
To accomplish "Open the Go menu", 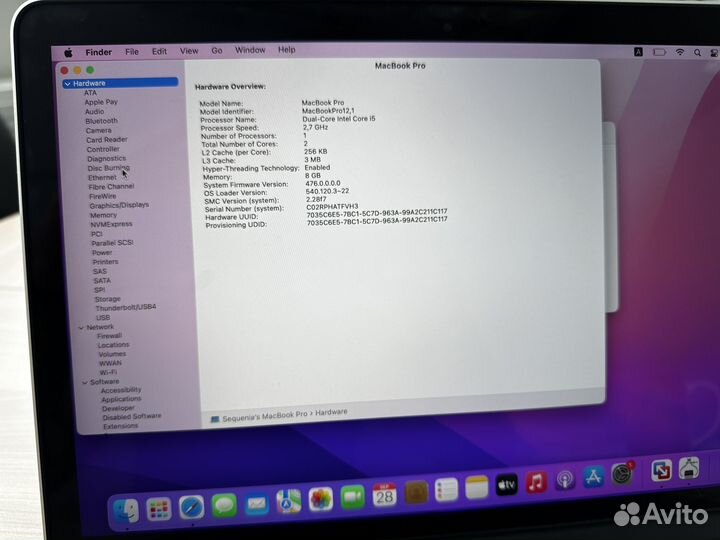I will tap(217, 51).
